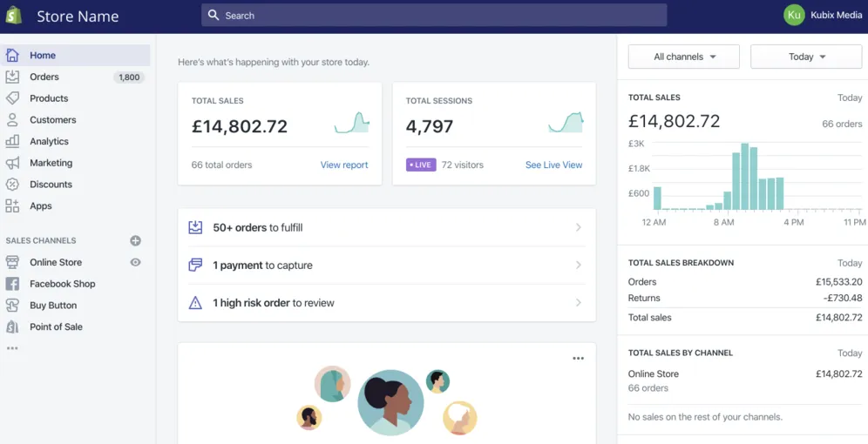
Task: Click the Buy Button icon
Action: 12,306
